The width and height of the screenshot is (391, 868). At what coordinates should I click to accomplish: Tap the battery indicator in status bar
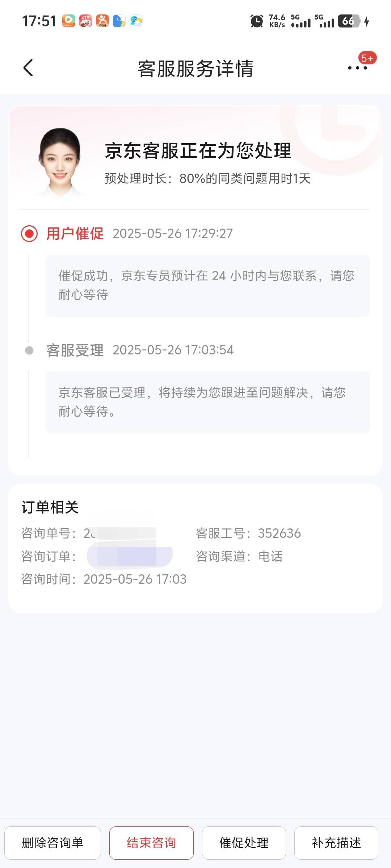click(349, 21)
